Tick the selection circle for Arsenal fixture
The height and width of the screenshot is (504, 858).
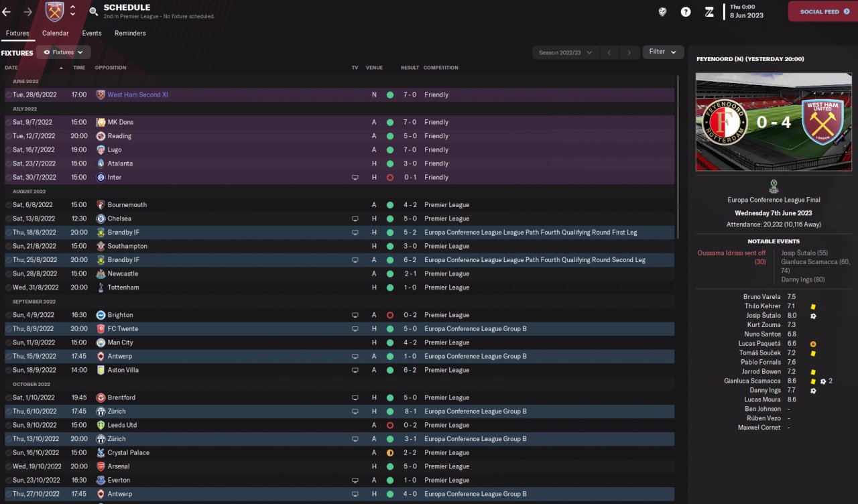(8, 466)
